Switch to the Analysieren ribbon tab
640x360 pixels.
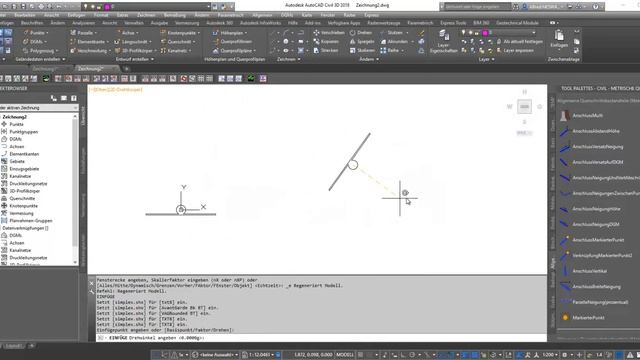pyautogui.click(x=83, y=23)
